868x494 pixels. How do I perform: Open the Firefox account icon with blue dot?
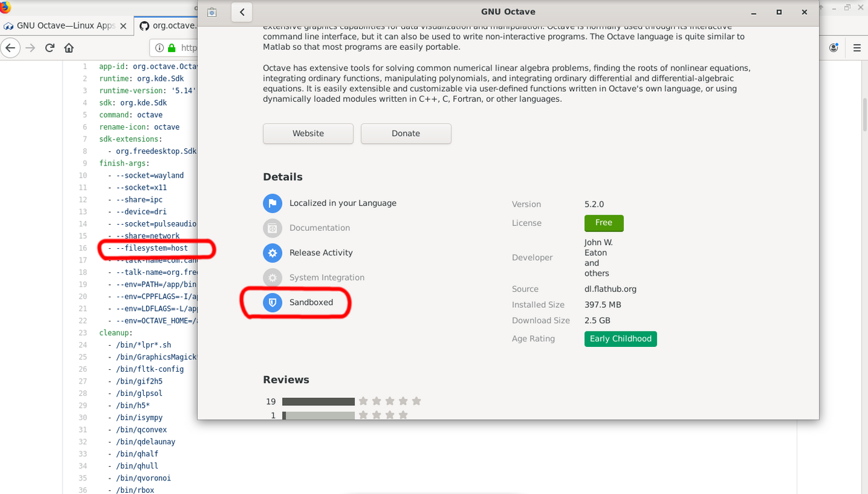(x=834, y=47)
